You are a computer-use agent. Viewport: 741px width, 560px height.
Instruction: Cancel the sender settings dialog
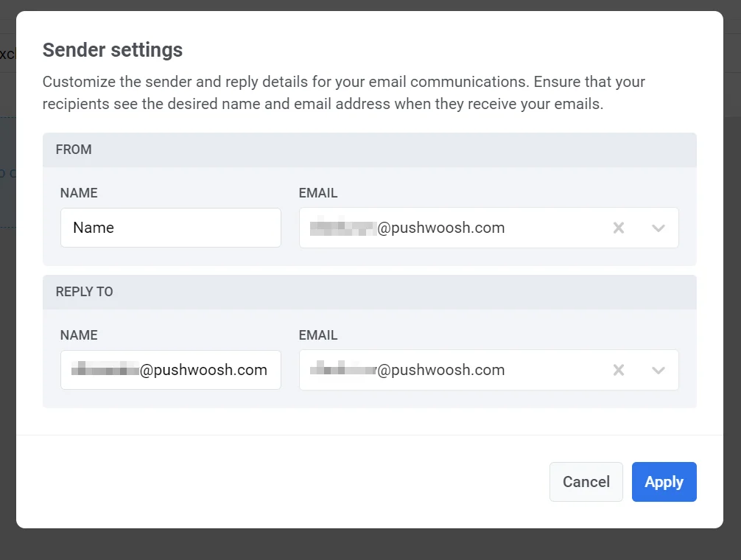(x=586, y=481)
